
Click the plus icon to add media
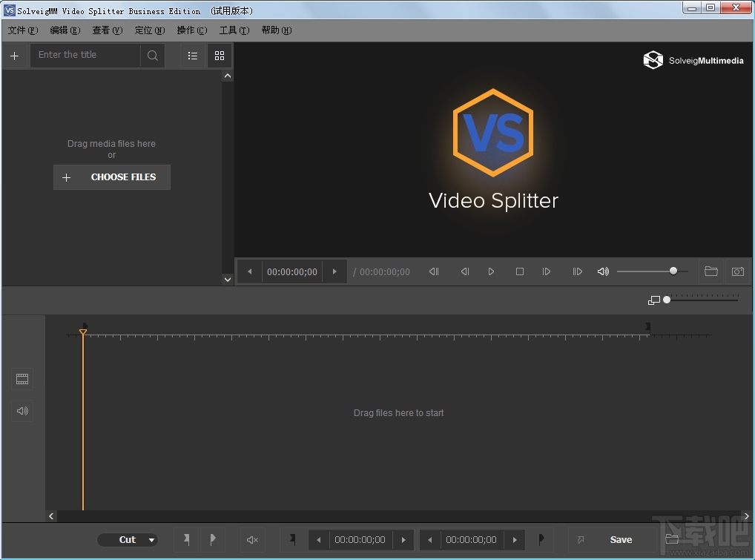pyautogui.click(x=15, y=56)
